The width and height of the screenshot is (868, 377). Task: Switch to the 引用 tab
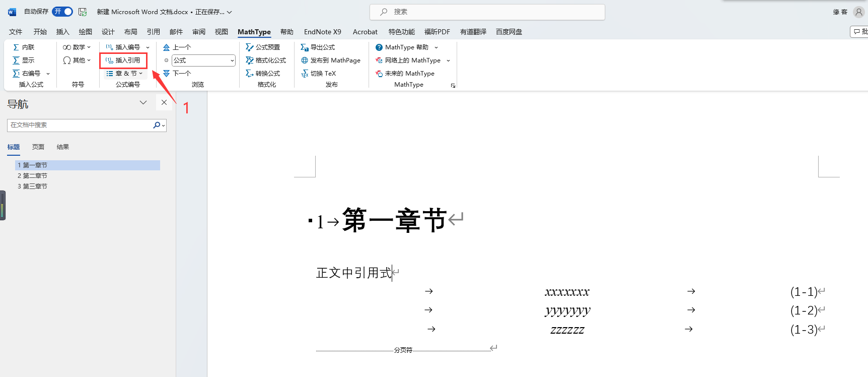click(x=154, y=32)
